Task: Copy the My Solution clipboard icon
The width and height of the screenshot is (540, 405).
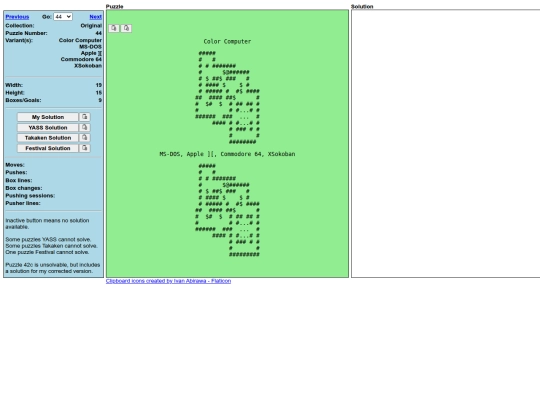Action: tap(85, 117)
